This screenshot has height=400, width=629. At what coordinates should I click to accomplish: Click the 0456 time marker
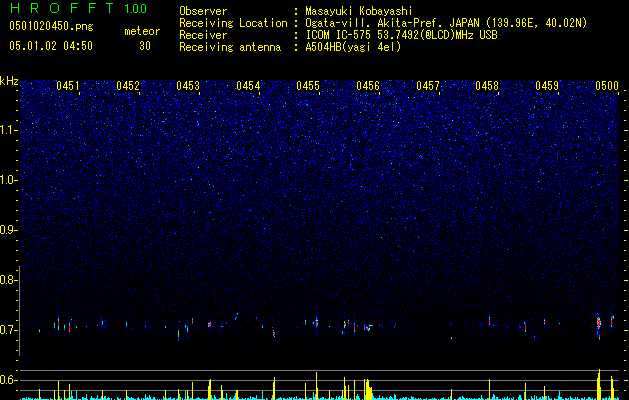click(x=368, y=86)
